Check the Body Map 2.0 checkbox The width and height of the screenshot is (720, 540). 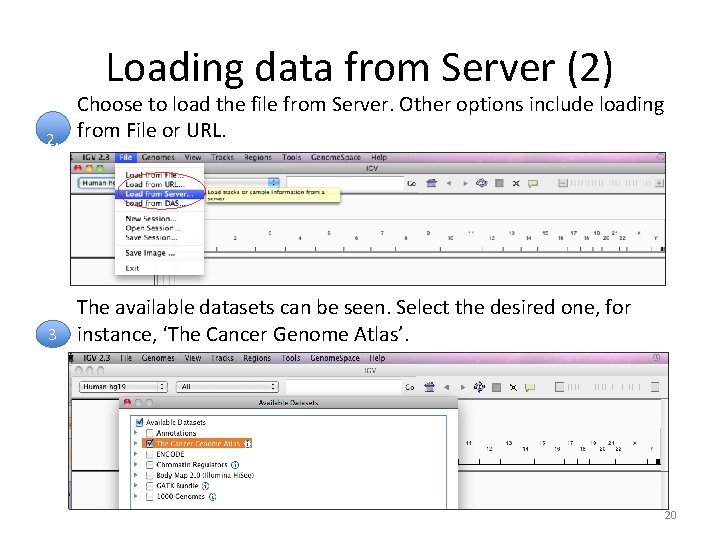coord(149,475)
